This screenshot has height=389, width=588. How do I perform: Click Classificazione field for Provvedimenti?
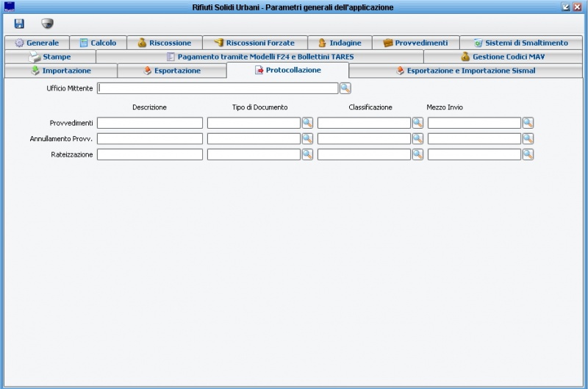click(x=364, y=123)
